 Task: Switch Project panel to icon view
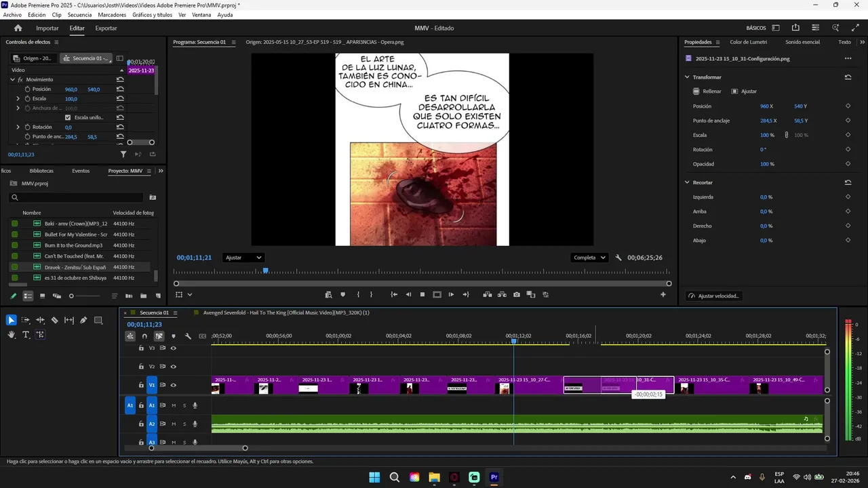pyautogui.click(x=42, y=296)
